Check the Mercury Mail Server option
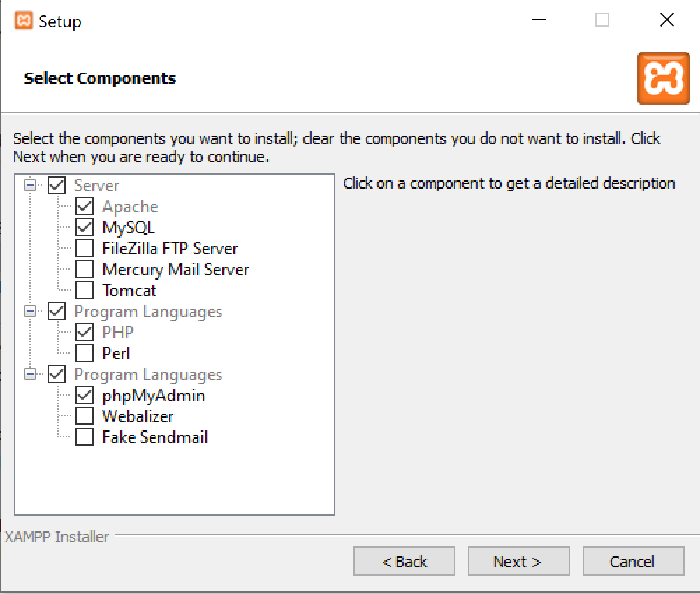Screen dimensions: 700x594 (x=85, y=270)
